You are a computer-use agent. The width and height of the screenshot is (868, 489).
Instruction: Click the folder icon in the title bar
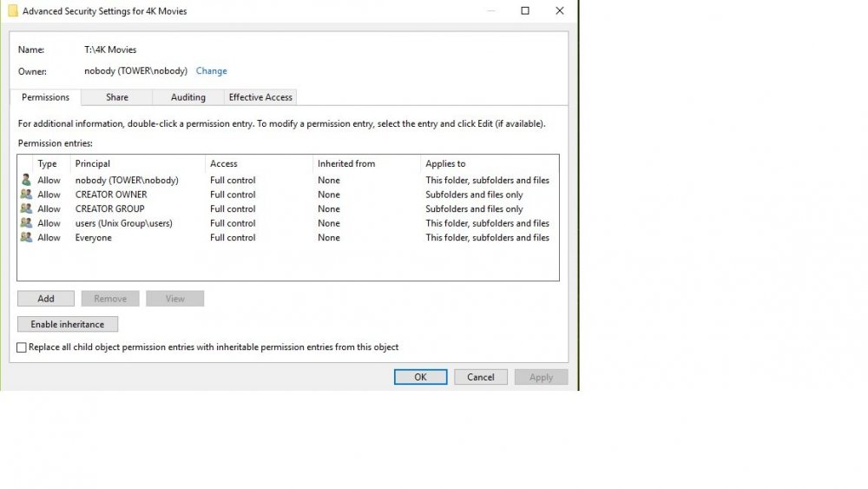[13, 10]
